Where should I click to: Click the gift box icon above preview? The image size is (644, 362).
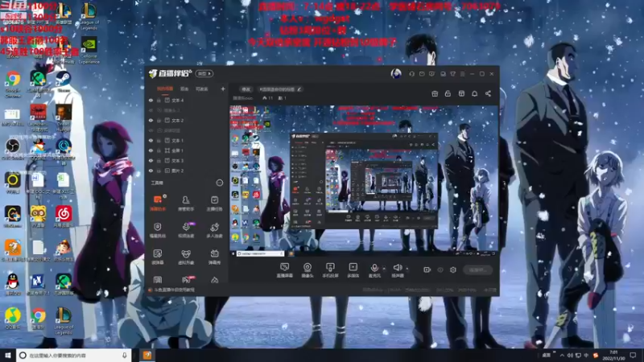click(x=435, y=93)
